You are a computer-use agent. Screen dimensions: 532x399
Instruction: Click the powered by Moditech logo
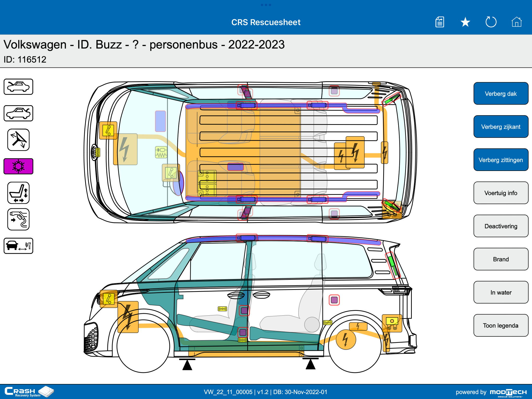click(x=491, y=392)
